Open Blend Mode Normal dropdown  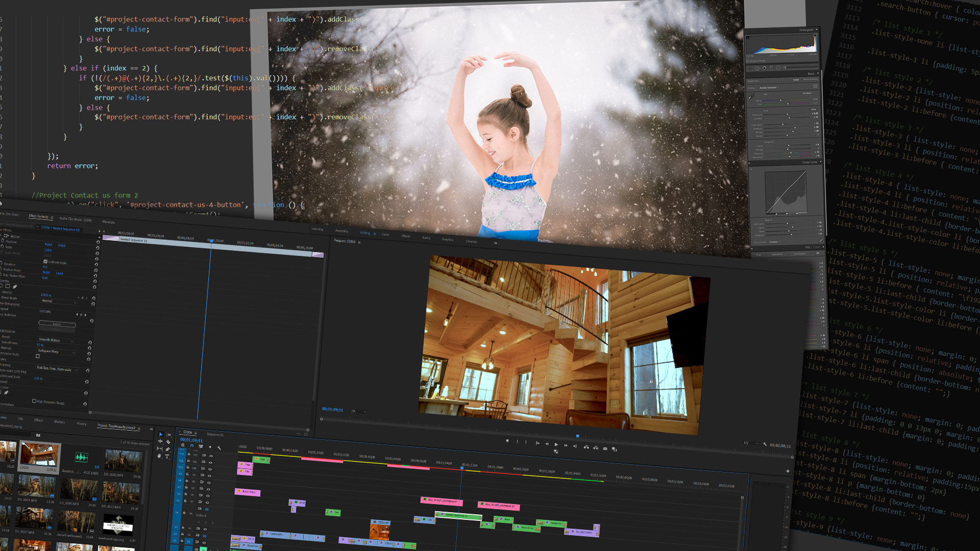pos(59,301)
